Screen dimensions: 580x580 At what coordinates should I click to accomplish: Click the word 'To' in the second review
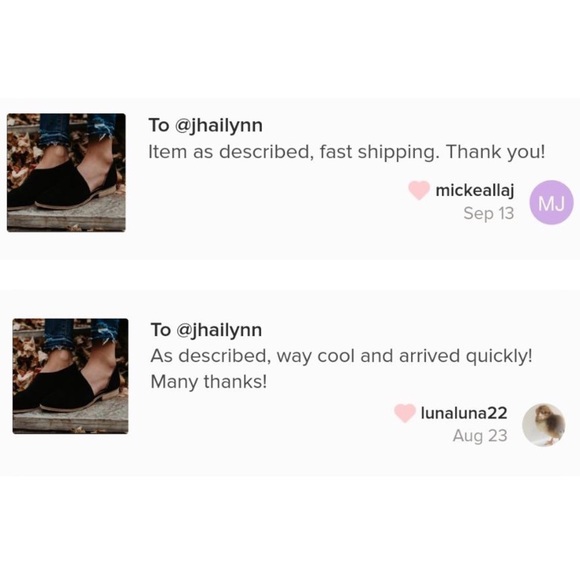point(161,330)
